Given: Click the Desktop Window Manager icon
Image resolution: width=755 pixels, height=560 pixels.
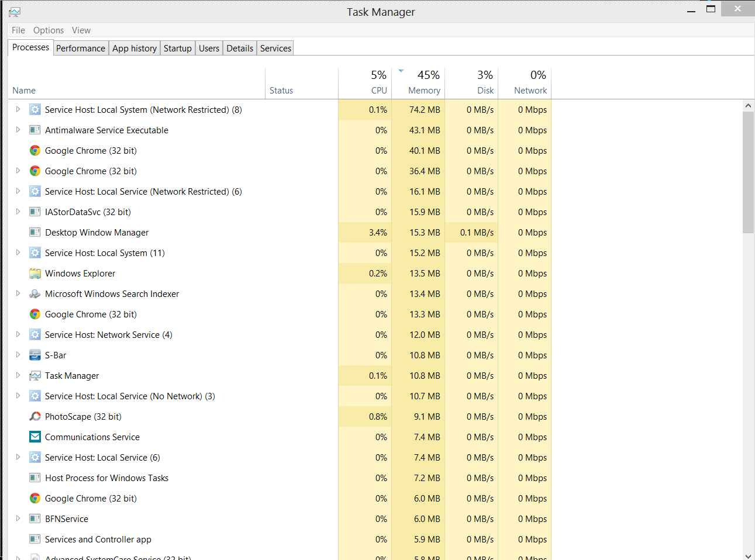Looking at the screenshot, I should tap(35, 233).
